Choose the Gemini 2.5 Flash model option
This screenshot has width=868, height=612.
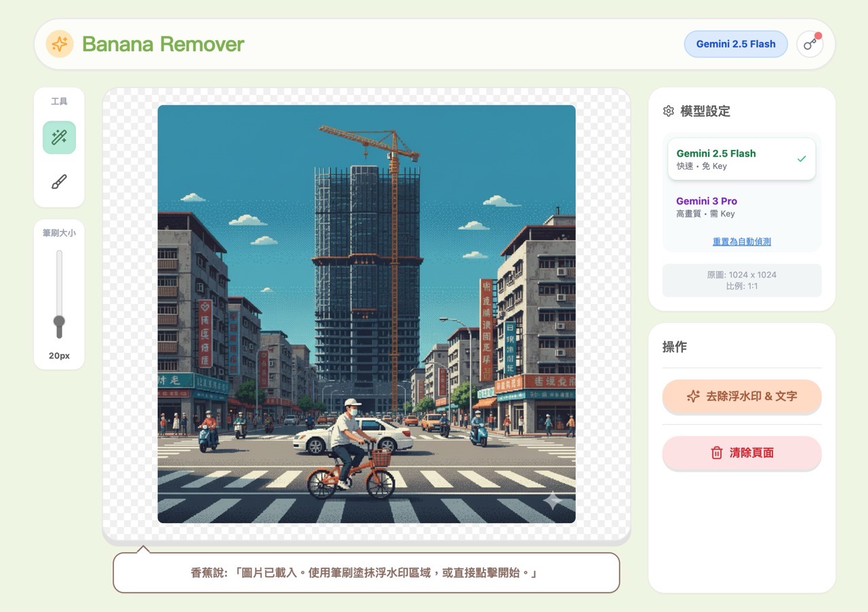[741, 159]
